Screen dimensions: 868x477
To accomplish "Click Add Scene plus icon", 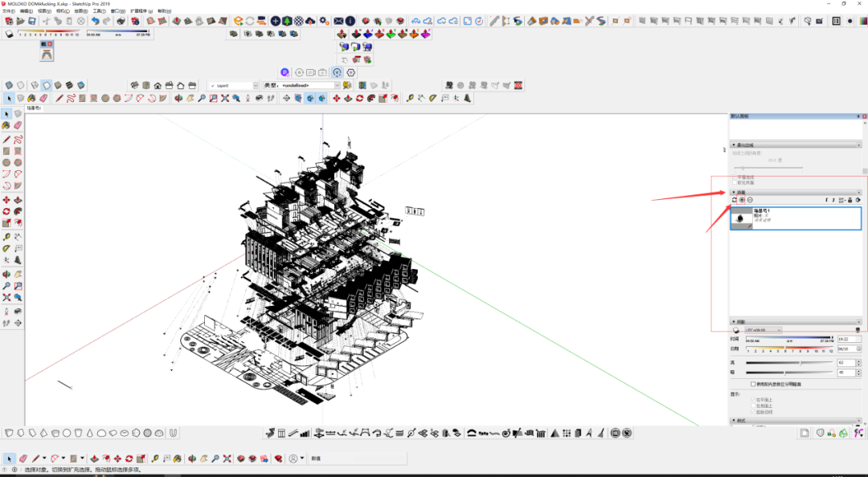I will 743,200.
